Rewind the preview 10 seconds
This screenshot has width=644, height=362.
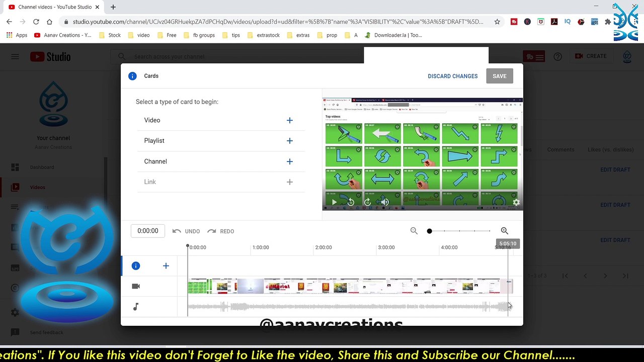pyautogui.click(x=351, y=202)
